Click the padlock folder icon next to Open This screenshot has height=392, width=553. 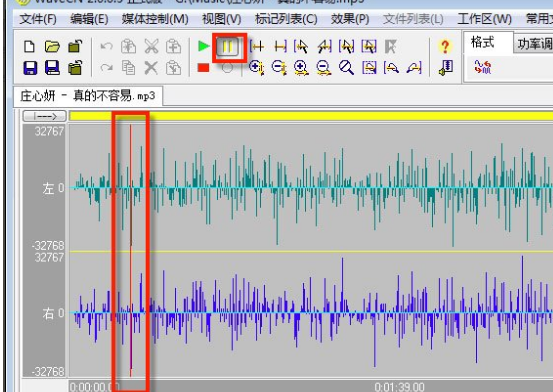75,47
